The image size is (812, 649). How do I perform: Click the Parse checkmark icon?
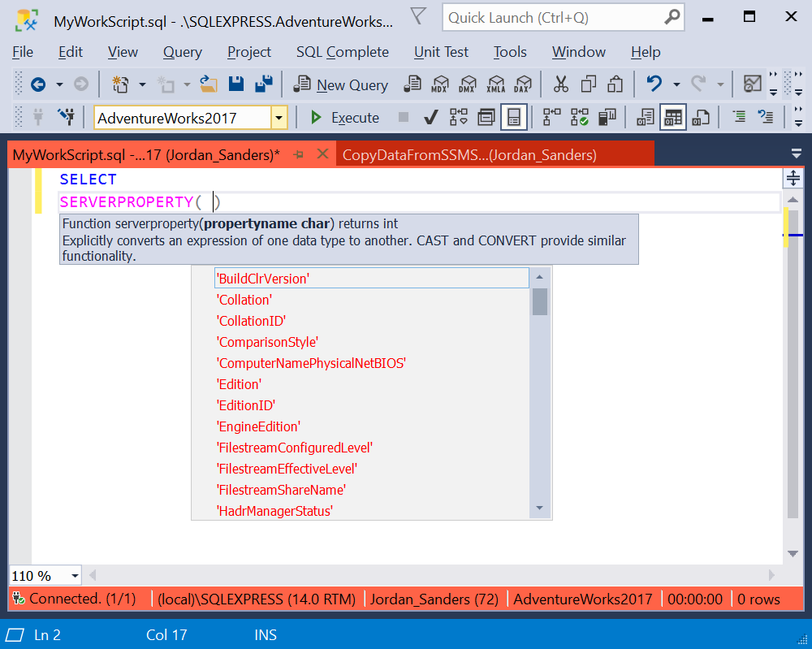431,118
